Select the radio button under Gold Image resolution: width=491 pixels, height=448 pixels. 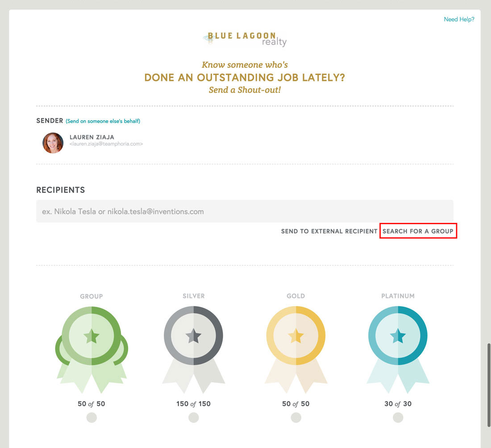point(296,418)
